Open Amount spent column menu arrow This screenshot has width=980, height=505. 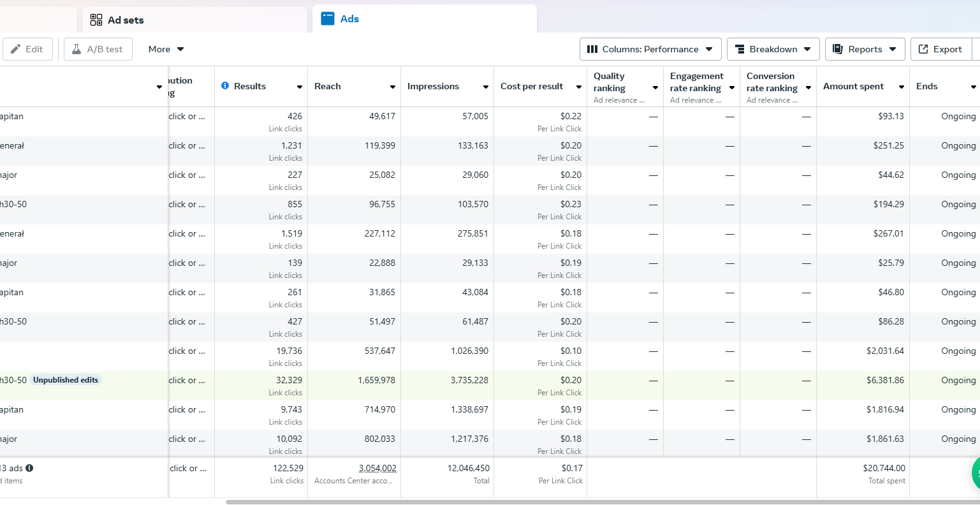click(902, 87)
